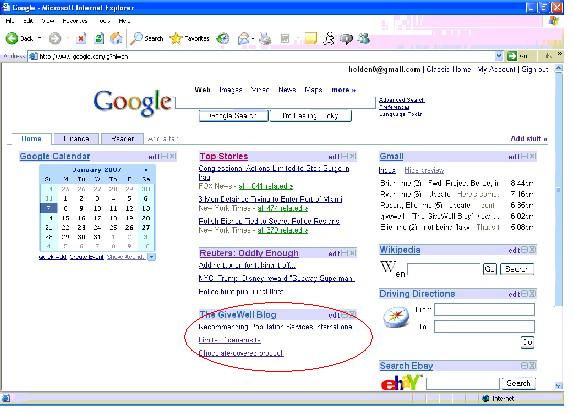
Task: Open Advanced Search link
Action: pyautogui.click(x=401, y=100)
